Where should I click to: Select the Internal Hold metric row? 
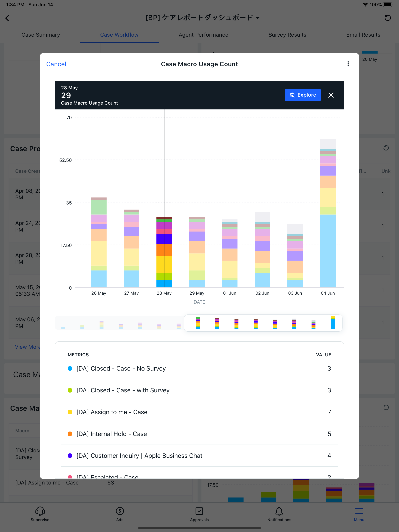click(199, 434)
